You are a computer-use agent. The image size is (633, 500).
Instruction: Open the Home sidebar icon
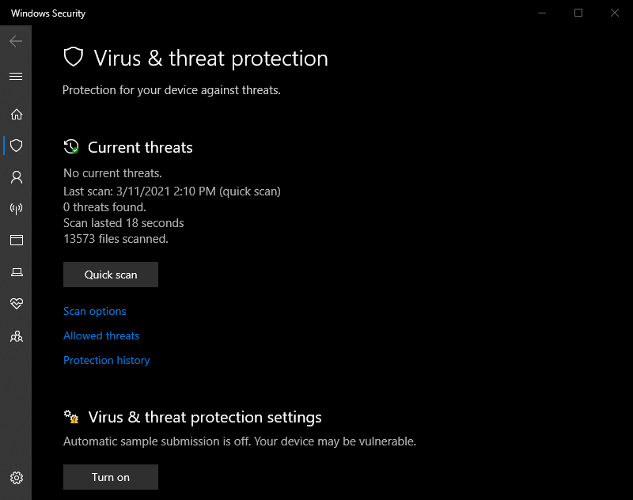[16, 114]
